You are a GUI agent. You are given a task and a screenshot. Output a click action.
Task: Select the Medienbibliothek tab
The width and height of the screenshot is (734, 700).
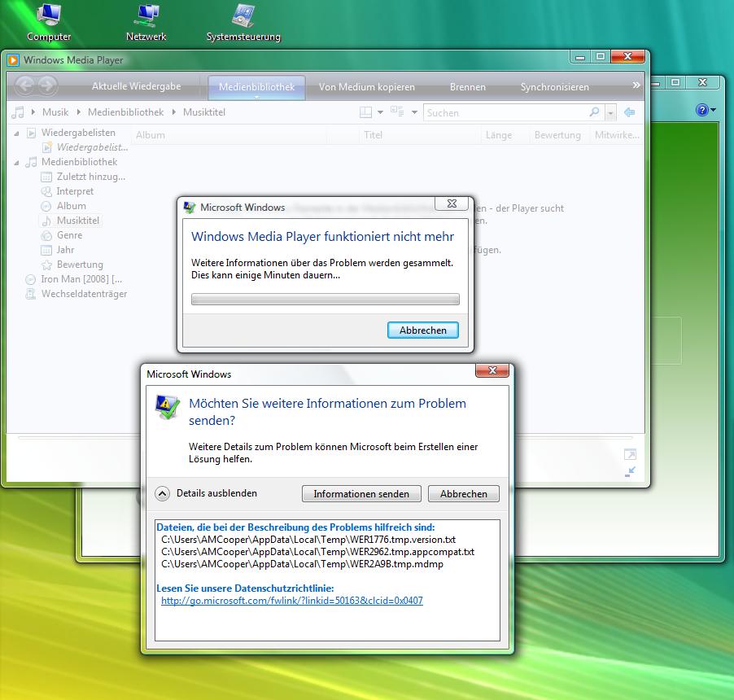(256, 87)
